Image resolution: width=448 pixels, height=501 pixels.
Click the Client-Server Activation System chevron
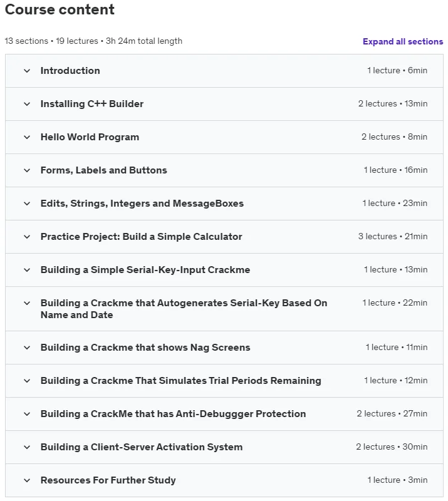click(27, 447)
